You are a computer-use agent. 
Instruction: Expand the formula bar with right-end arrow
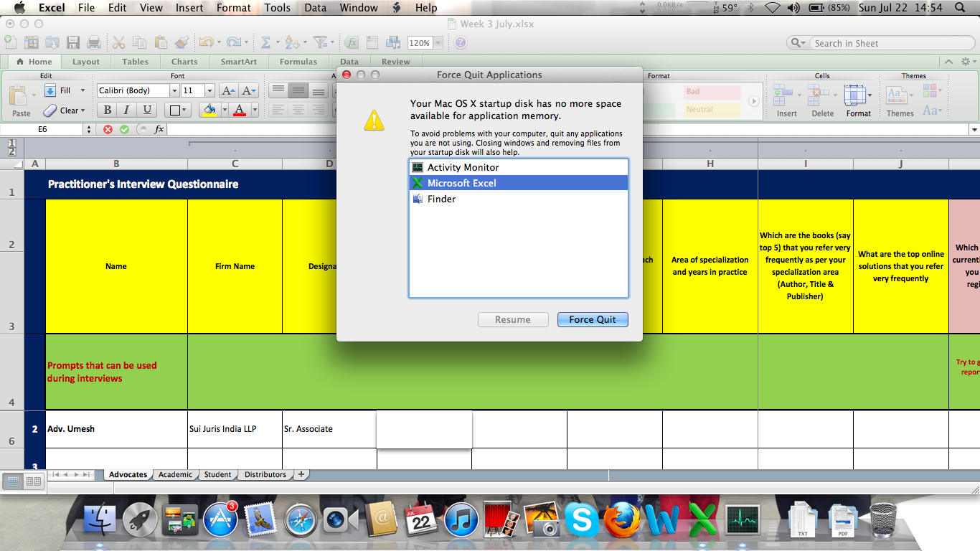(974, 130)
